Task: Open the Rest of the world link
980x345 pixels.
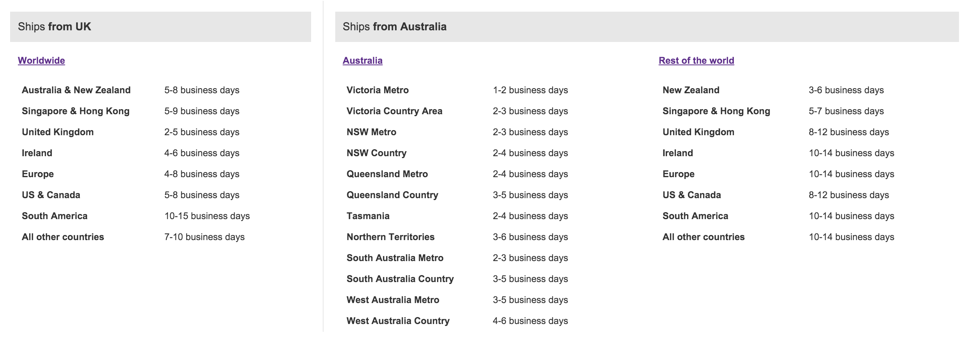Action: [x=696, y=61]
